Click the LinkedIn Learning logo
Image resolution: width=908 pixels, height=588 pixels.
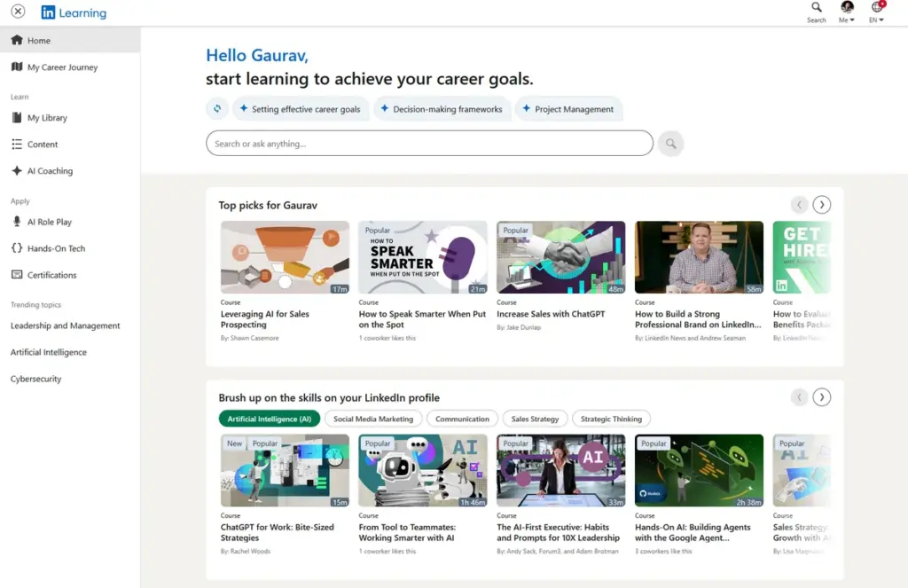coord(73,12)
